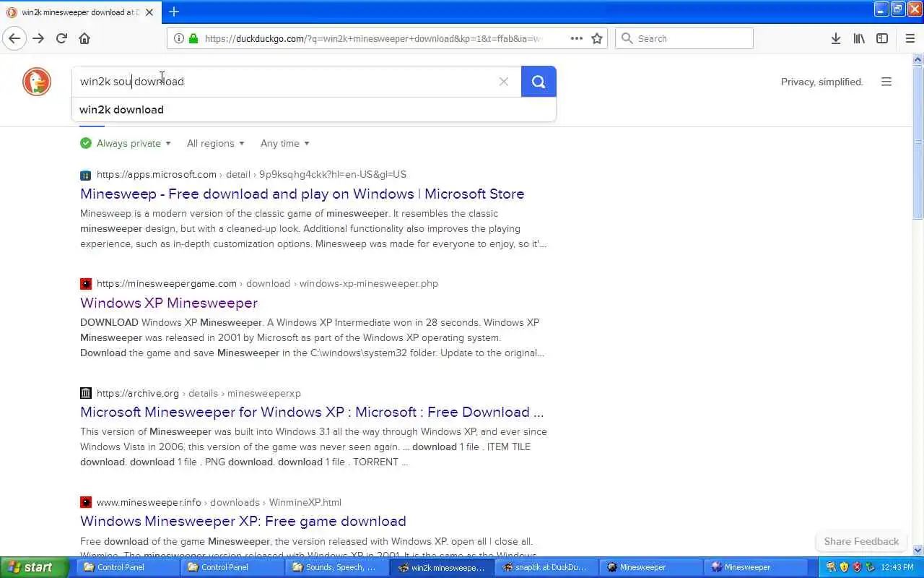Click the scrollbar down arrow
Viewport: 924px width, 578px height.
918,550
